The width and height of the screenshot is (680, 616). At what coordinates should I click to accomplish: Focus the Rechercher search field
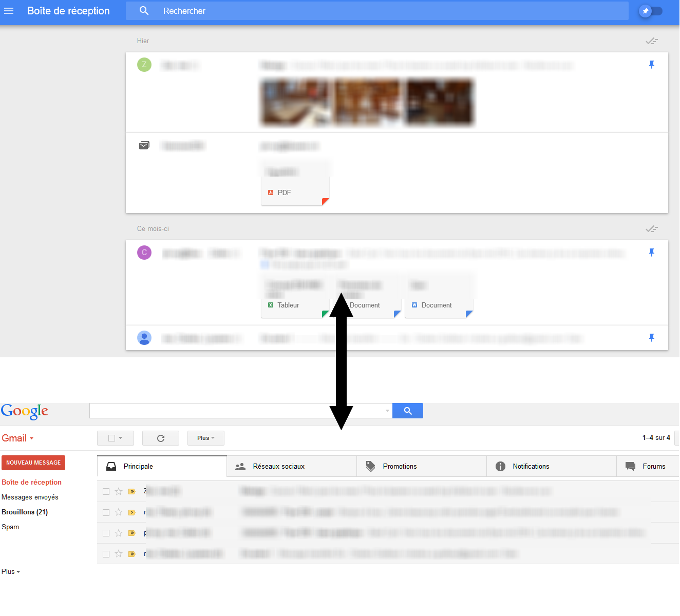(x=377, y=11)
